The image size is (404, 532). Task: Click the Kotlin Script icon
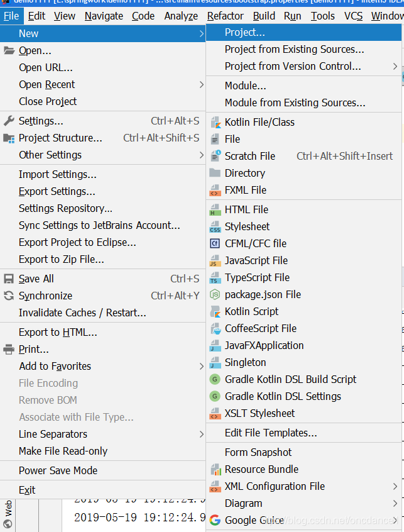[215, 311]
